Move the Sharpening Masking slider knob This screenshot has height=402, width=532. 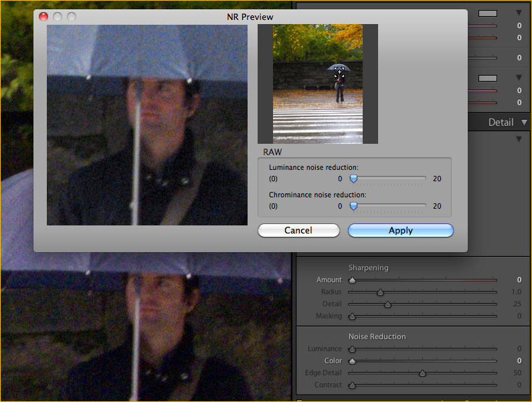(x=352, y=316)
